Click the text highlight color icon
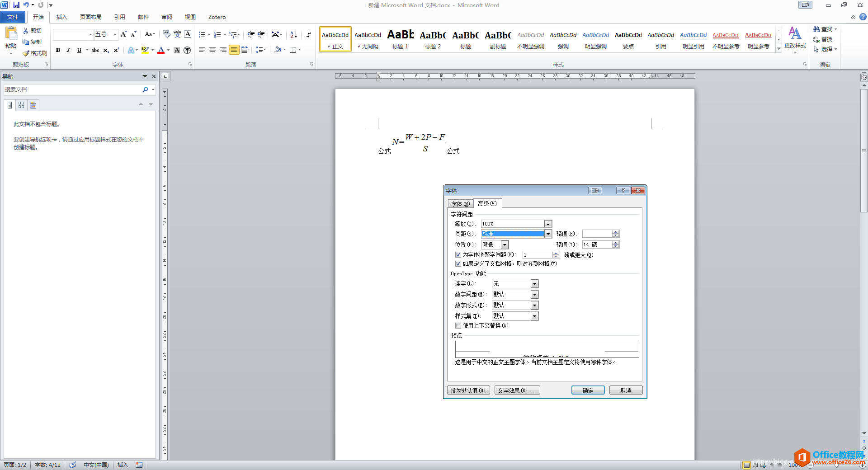The image size is (868, 470). click(144, 50)
